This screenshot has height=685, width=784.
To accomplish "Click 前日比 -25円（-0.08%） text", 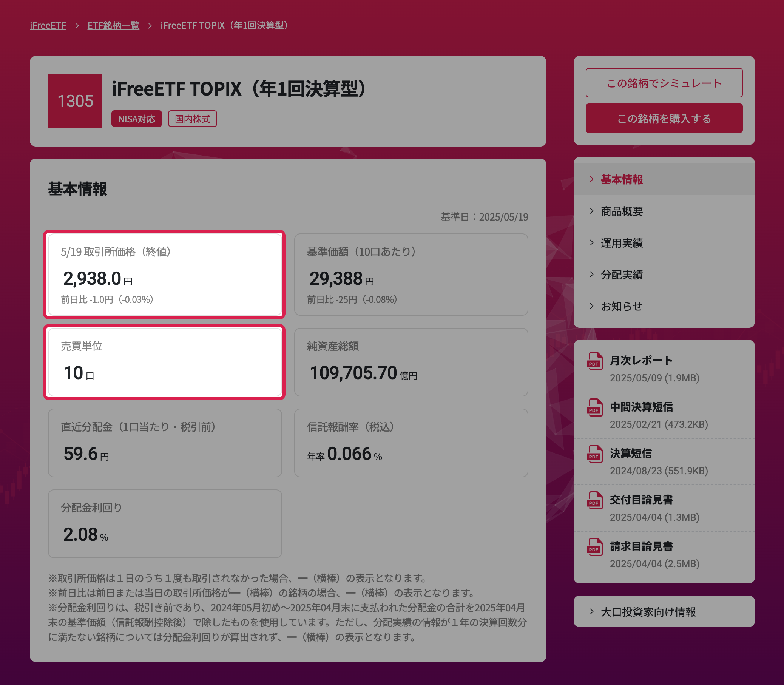I will 352,300.
